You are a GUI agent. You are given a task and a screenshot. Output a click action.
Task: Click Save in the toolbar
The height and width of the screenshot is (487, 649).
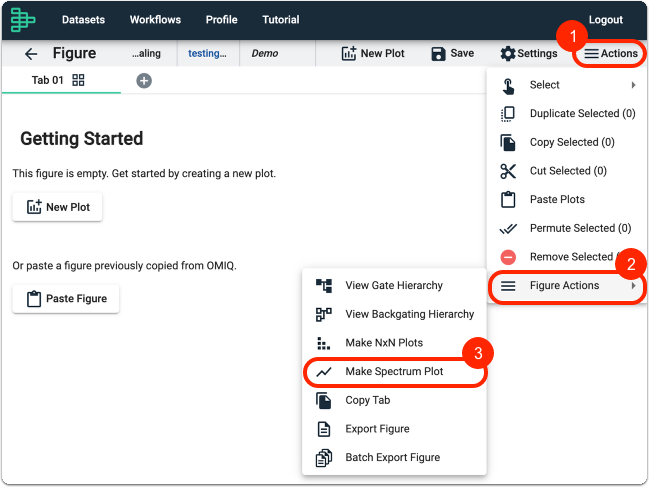452,53
